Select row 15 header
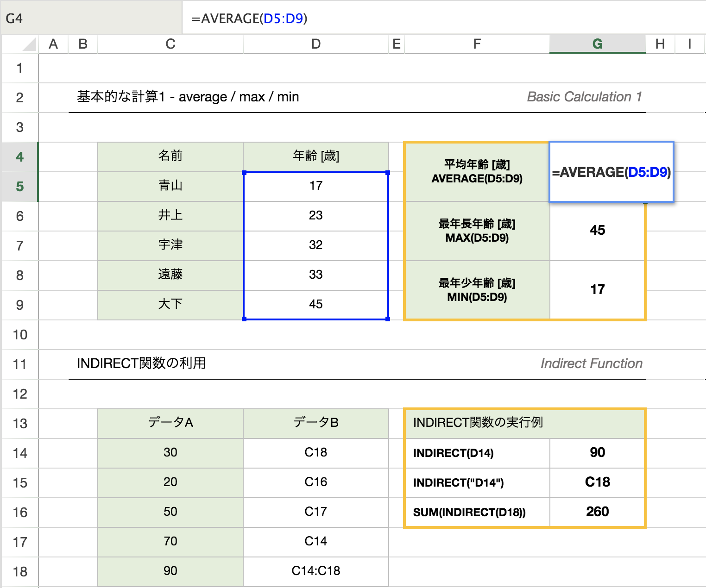 pos(19,483)
